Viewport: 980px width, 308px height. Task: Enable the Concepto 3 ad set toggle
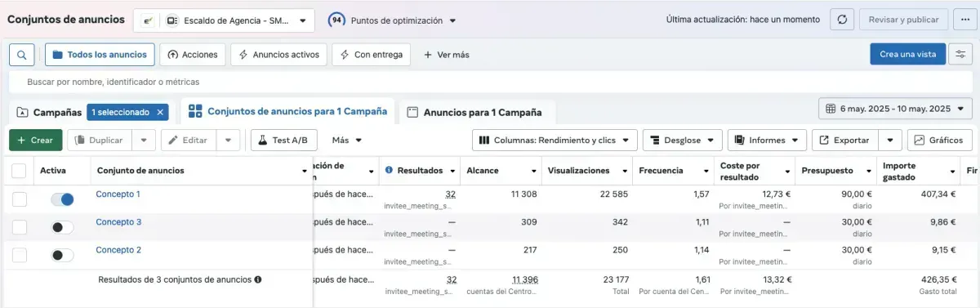(x=62, y=227)
